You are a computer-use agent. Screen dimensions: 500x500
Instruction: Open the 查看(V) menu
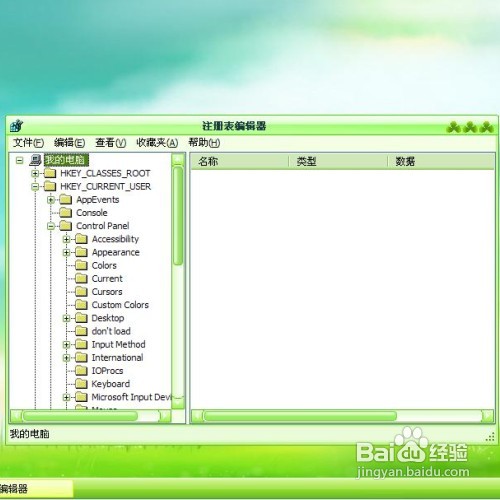click(x=111, y=143)
